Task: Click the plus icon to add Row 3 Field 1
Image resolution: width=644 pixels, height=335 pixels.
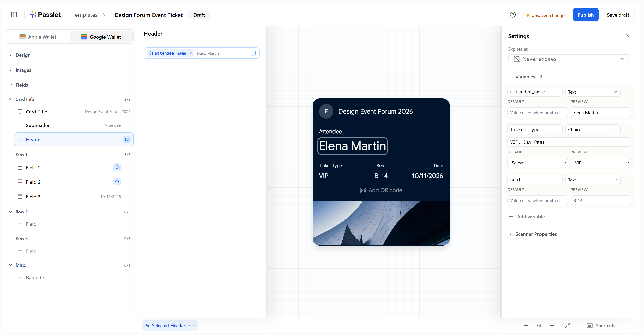Action: tap(20, 251)
